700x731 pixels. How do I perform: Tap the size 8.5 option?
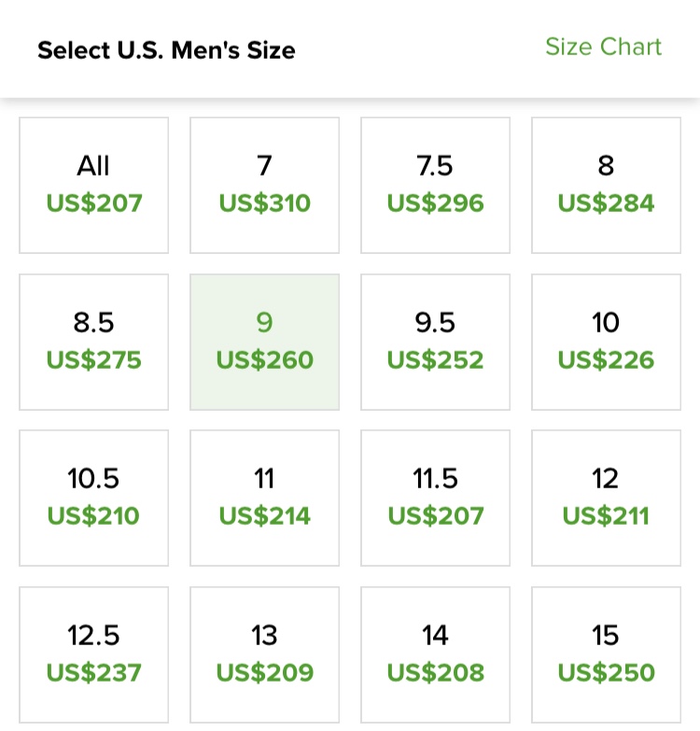click(94, 342)
